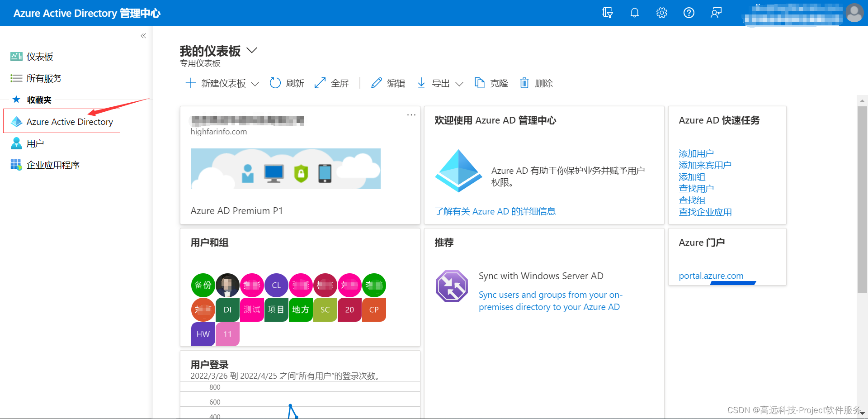Open the 导出 dropdown
Image resolution: width=868 pixels, height=419 pixels.
tap(440, 83)
